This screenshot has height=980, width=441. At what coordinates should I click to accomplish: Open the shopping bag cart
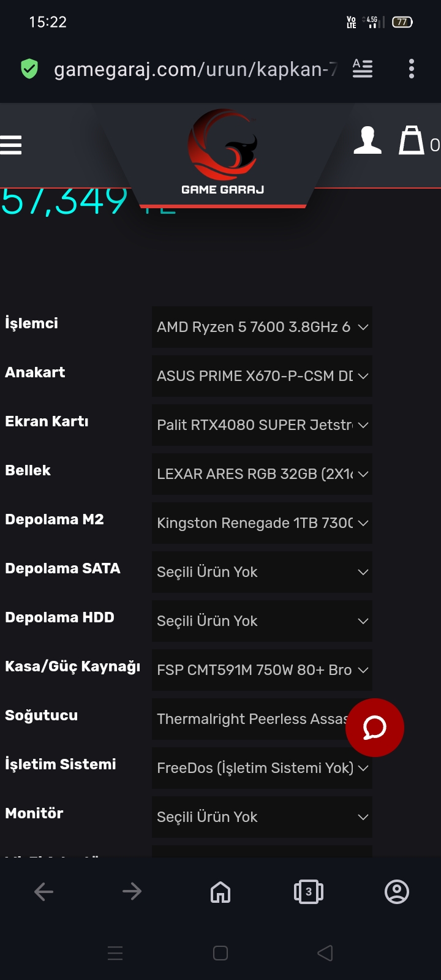click(412, 141)
